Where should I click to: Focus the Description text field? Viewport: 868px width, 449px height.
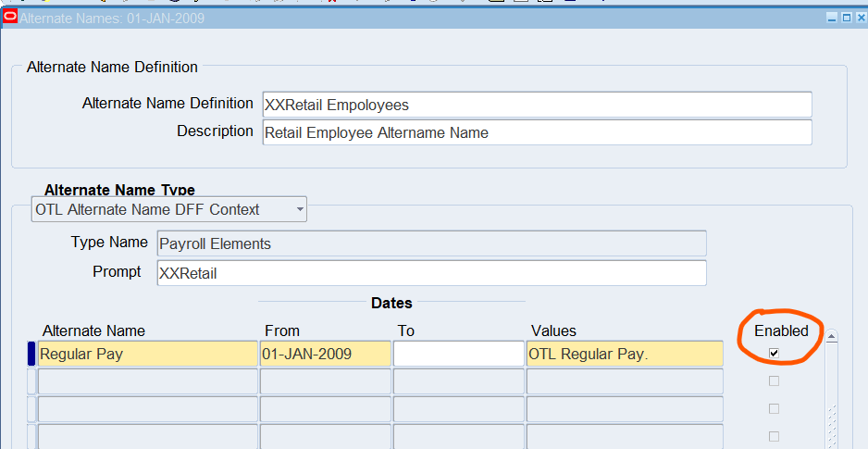tap(537, 132)
